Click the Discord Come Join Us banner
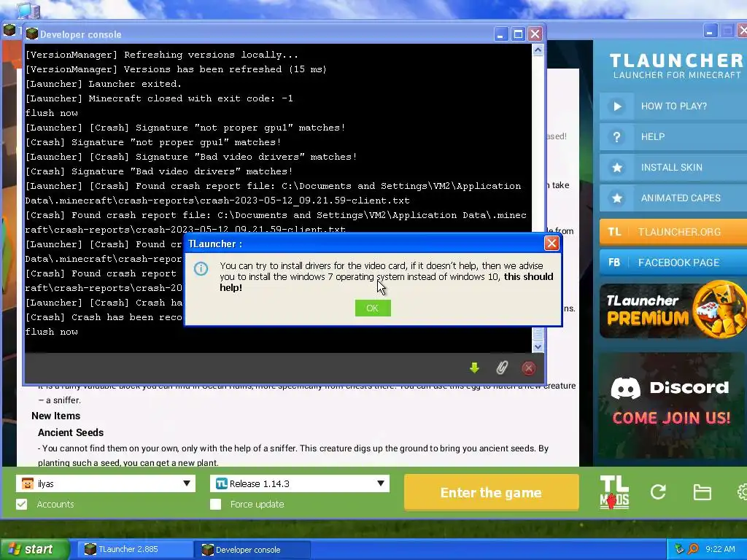Viewport: 747px width, 560px height. coord(672,405)
